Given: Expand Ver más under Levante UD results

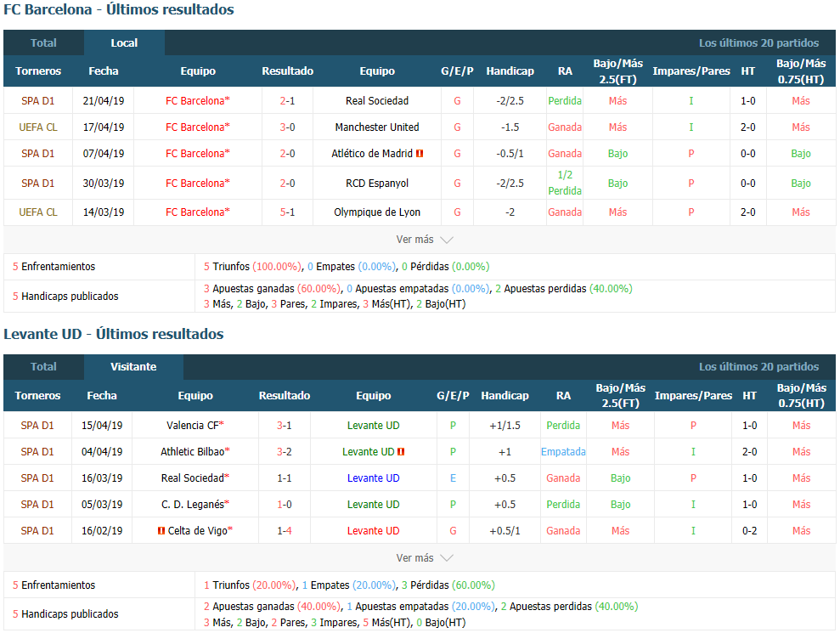Looking at the screenshot, I should point(425,558).
